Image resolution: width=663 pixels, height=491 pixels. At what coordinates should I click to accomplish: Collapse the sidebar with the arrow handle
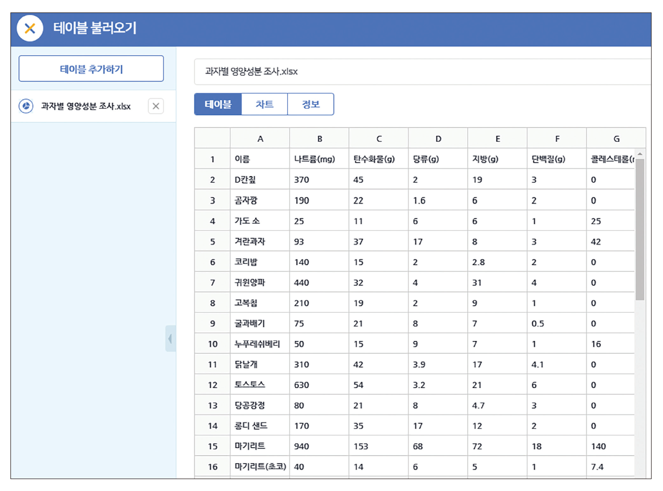point(170,338)
